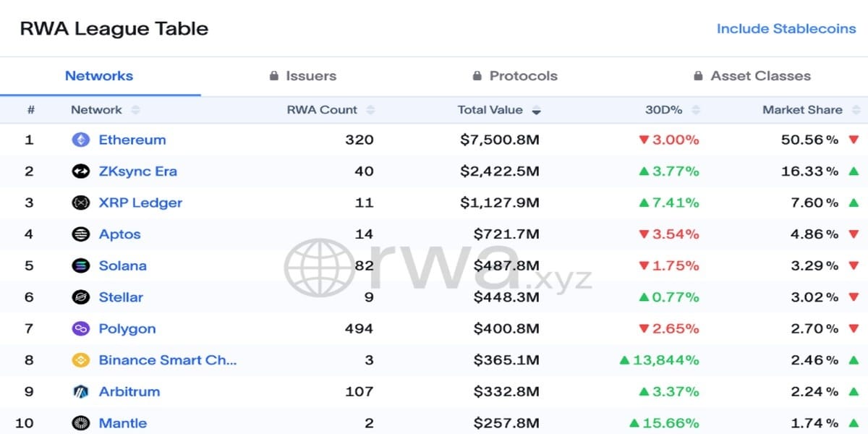
Task: Sort by 30D% column arrows
Action: pyautogui.click(x=696, y=110)
